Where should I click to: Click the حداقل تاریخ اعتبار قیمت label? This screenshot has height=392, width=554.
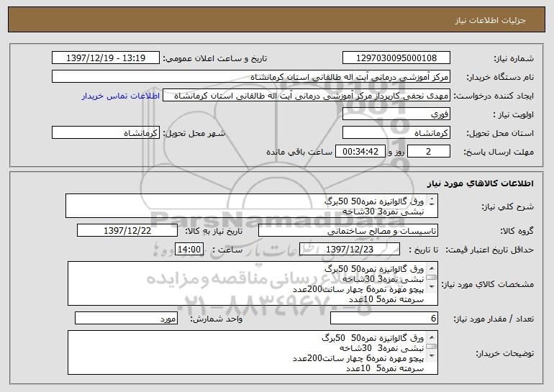pyautogui.click(x=490, y=250)
